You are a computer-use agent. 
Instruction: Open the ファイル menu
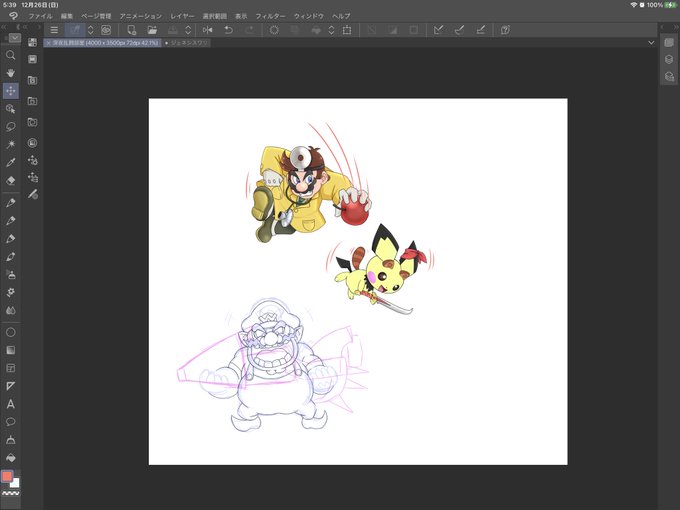point(40,16)
